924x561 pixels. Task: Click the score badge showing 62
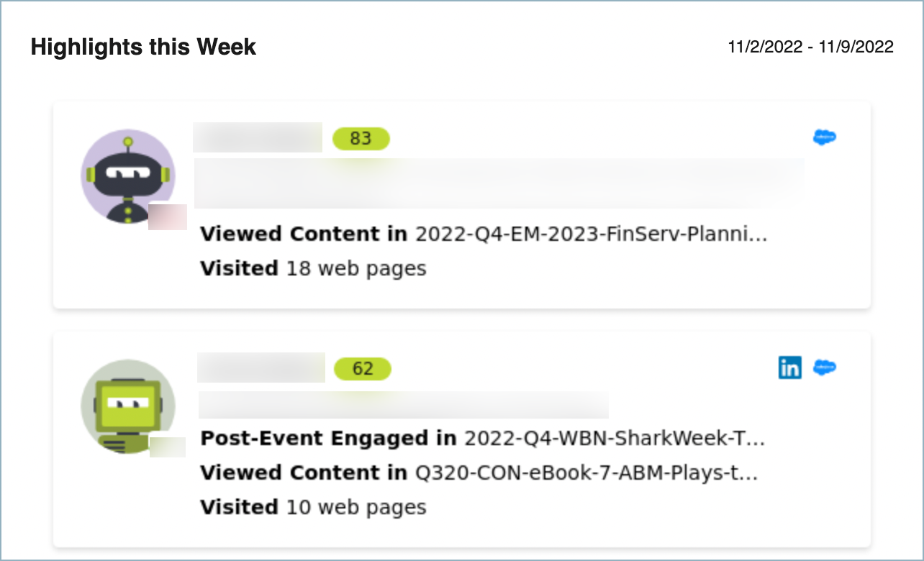363,369
